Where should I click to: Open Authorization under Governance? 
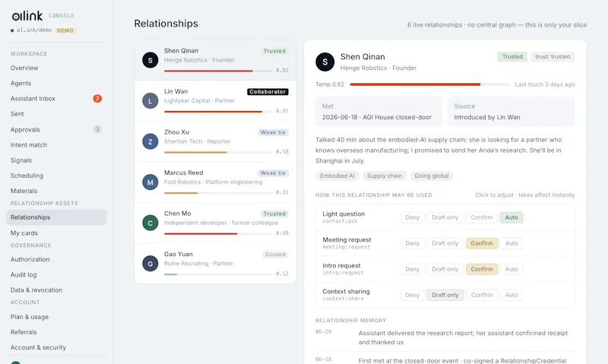[x=30, y=259]
